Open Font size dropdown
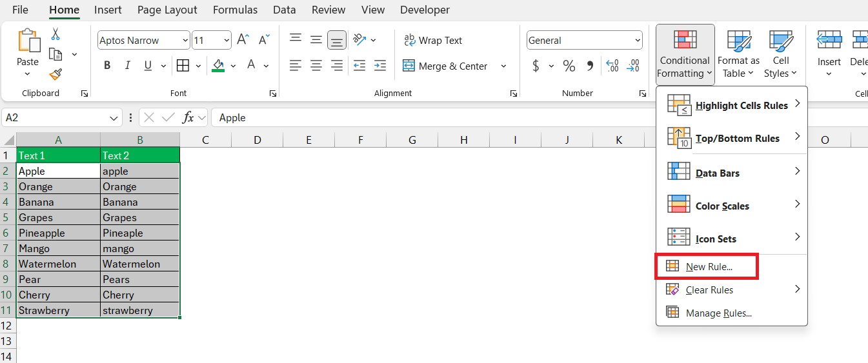 227,40
